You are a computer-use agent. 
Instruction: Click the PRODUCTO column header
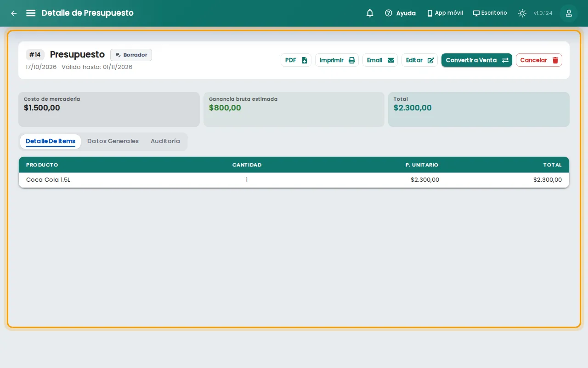pos(42,165)
